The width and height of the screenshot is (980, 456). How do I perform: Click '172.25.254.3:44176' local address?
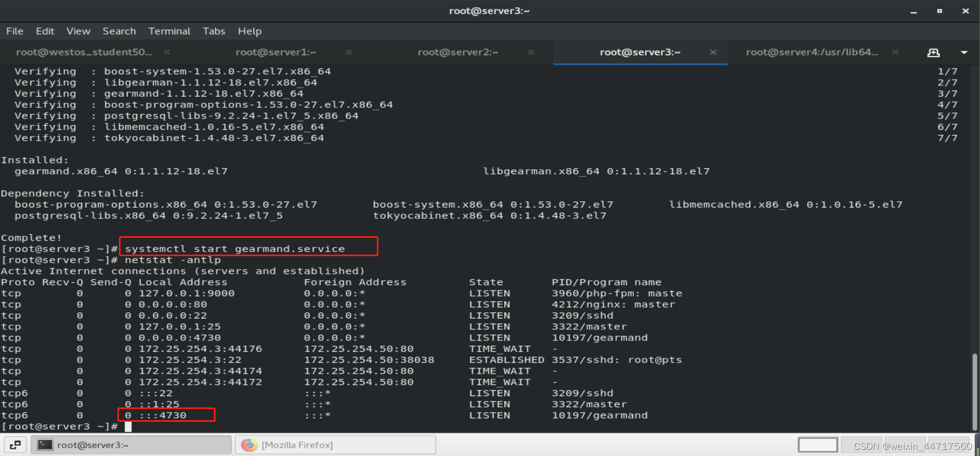tap(200, 349)
